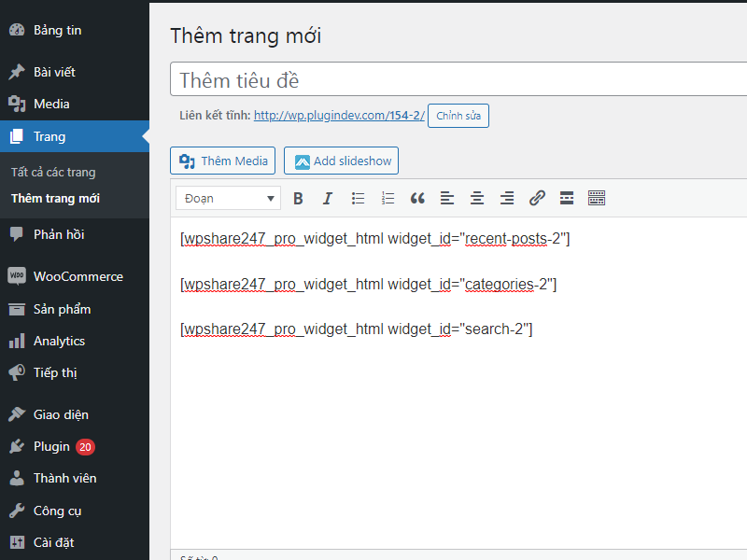Click the Bài viết pin icon

[x=17, y=72]
